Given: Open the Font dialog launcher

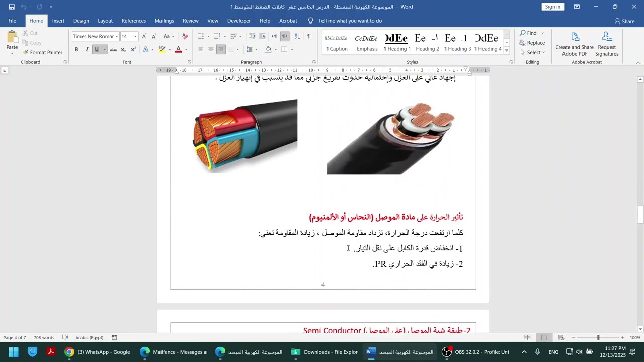Looking at the screenshot, I should pos(189,62).
